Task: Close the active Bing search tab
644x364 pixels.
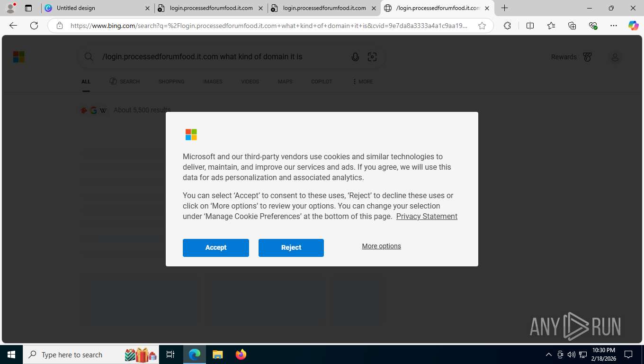Action: pos(487,8)
